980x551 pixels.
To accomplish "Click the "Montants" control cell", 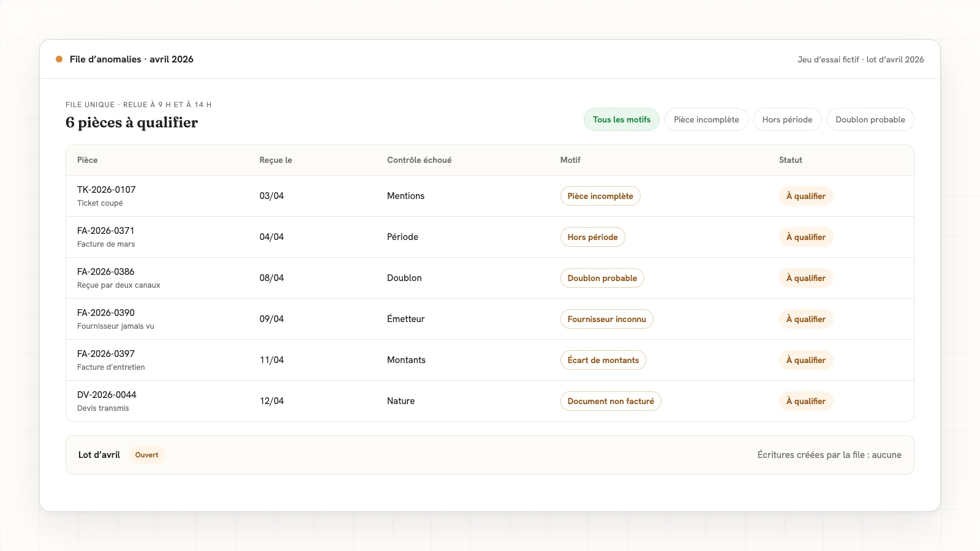I will pyautogui.click(x=406, y=360).
